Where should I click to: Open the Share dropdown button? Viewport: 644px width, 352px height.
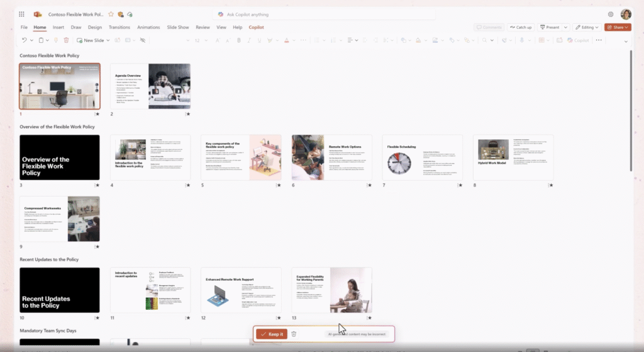618,27
